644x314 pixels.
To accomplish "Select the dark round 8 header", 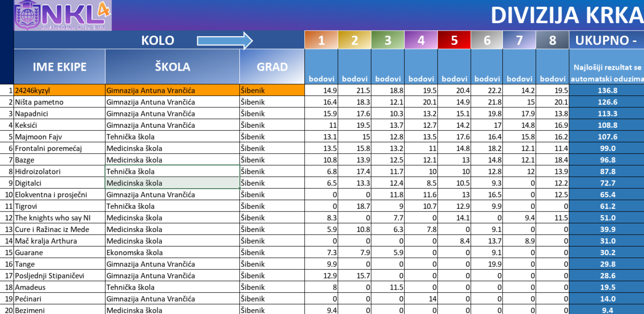I will 553,41.
